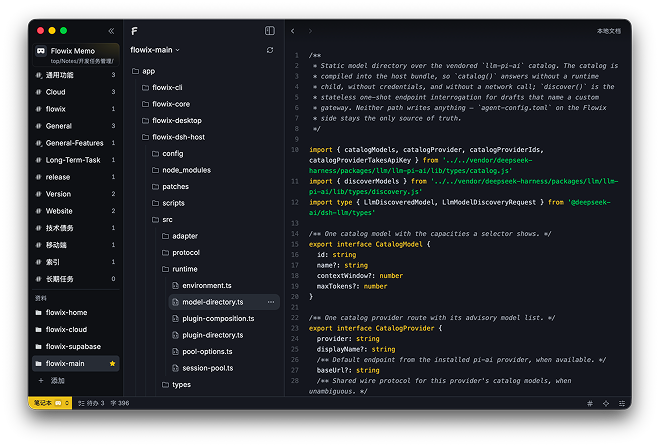Click the flowix-supabase folder icon

(x=39, y=346)
